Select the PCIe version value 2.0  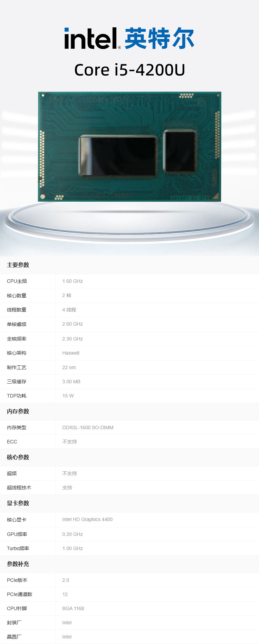(66, 580)
